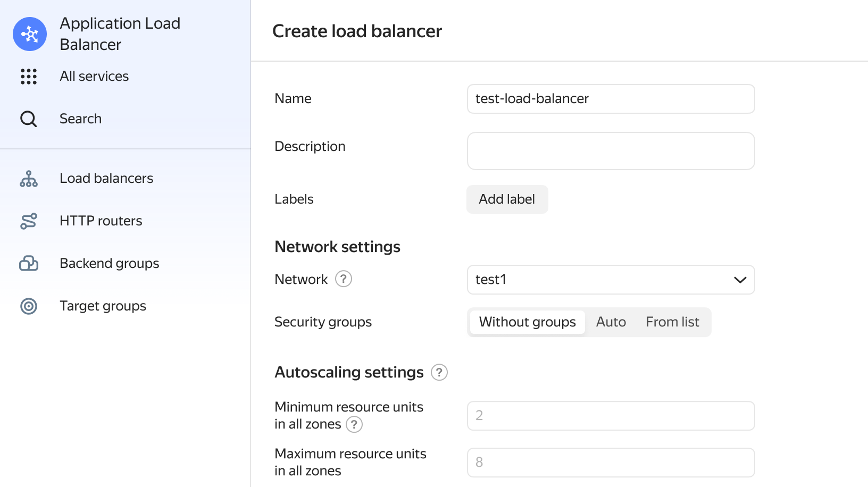Select the Without groups security option
Viewport: 868px width, 487px height.
click(528, 322)
